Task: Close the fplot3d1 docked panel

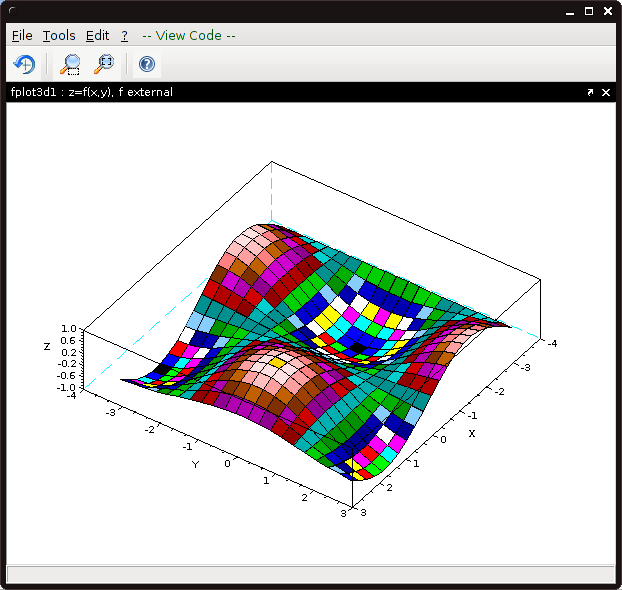Action: [x=606, y=92]
